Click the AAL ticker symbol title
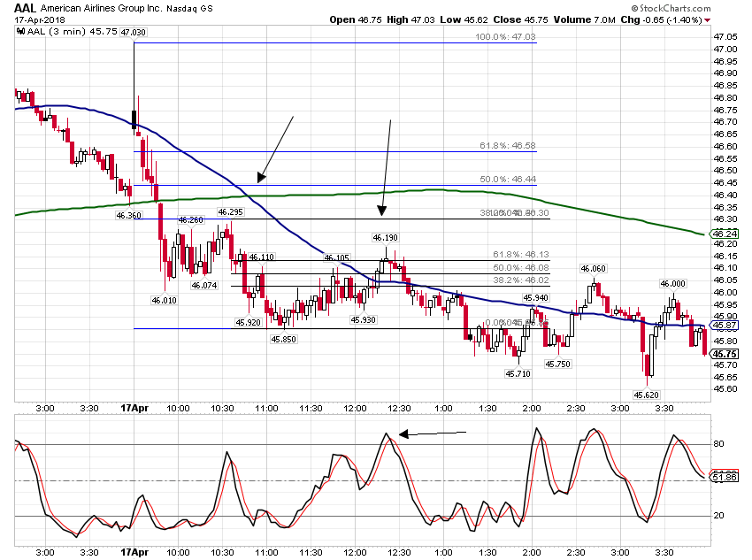The height and width of the screenshot is (560, 752). 25,8
